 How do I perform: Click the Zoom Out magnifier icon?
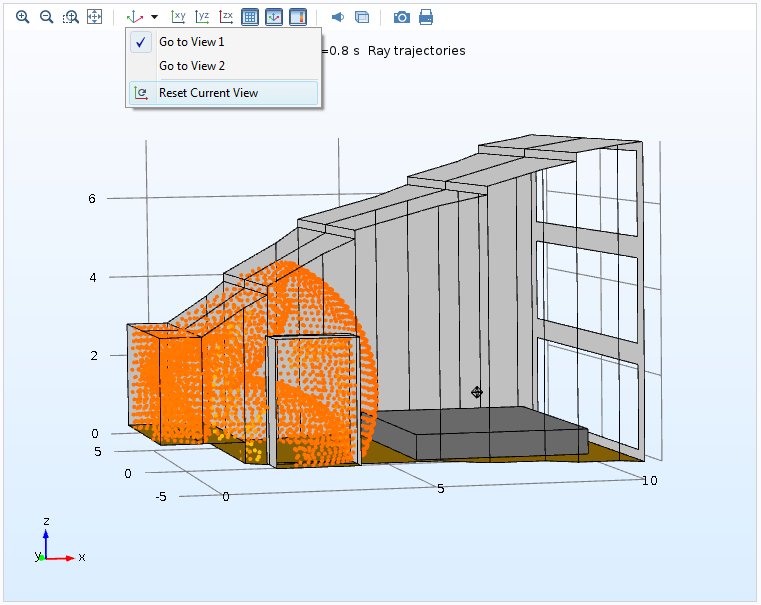(46, 17)
